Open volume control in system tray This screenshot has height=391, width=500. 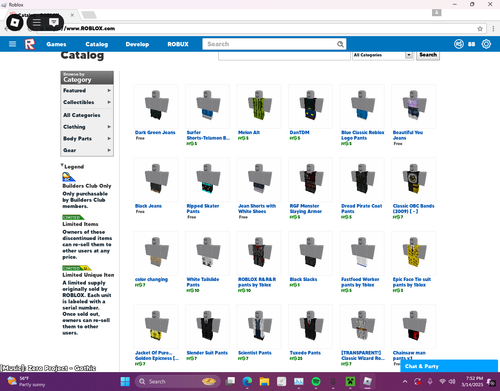452,381
